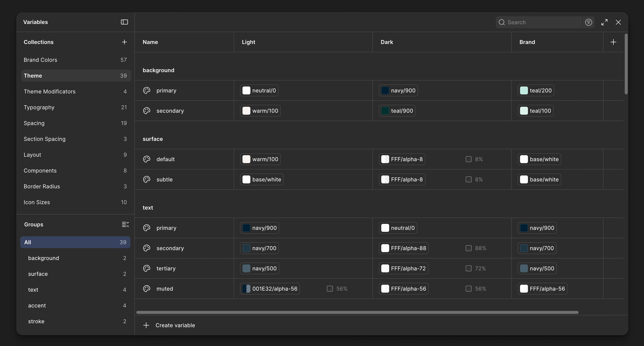This screenshot has width=644, height=346.
Task: Click the horizontal scrollbar at table bottom
Action: tap(357, 312)
